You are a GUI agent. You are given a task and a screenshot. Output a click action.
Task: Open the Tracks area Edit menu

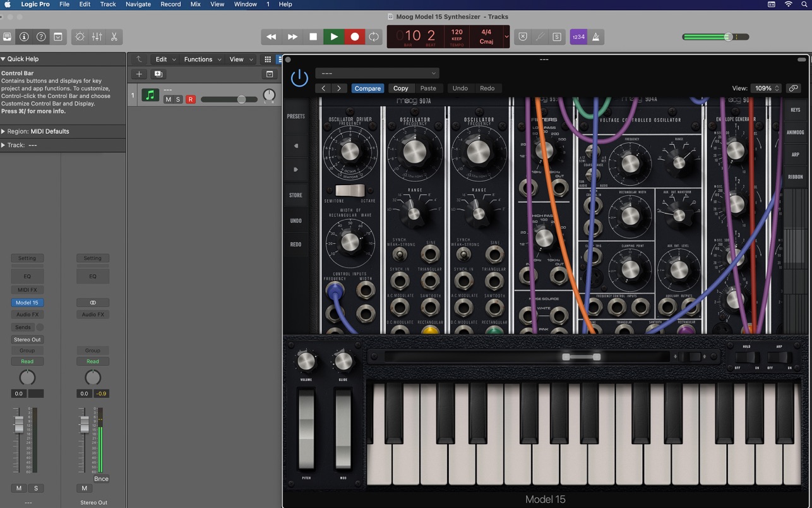tap(165, 59)
